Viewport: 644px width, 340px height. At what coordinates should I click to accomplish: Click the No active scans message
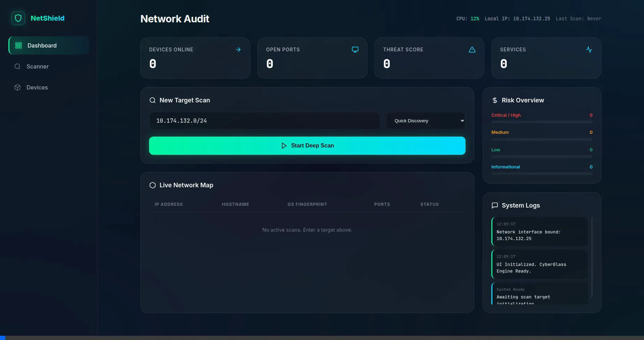pyautogui.click(x=307, y=230)
